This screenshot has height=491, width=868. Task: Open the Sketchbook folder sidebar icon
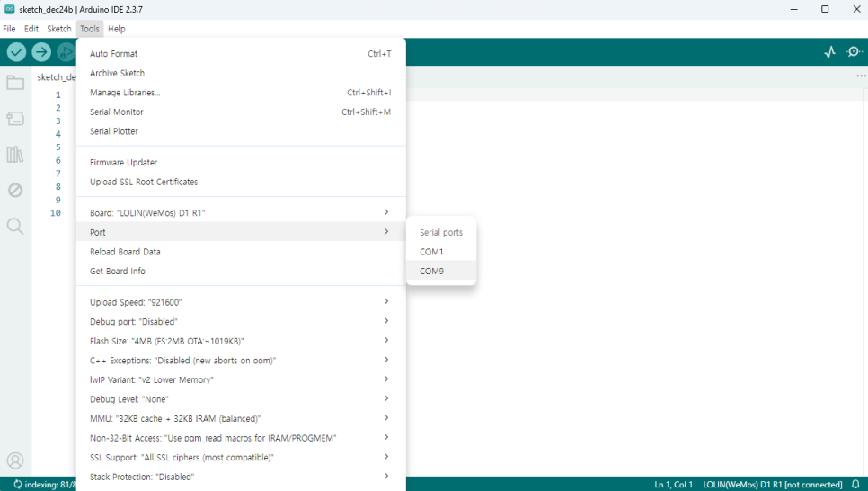15,83
